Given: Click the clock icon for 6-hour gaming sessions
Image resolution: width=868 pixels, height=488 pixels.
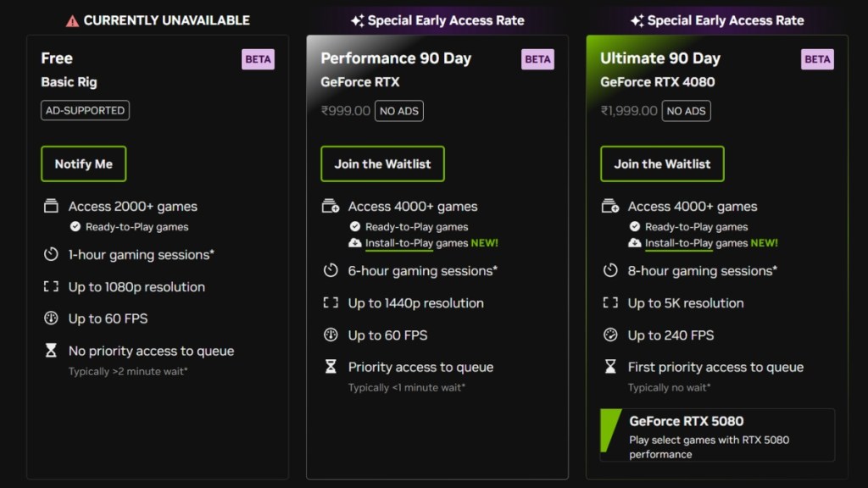Looking at the screenshot, I should (331, 270).
